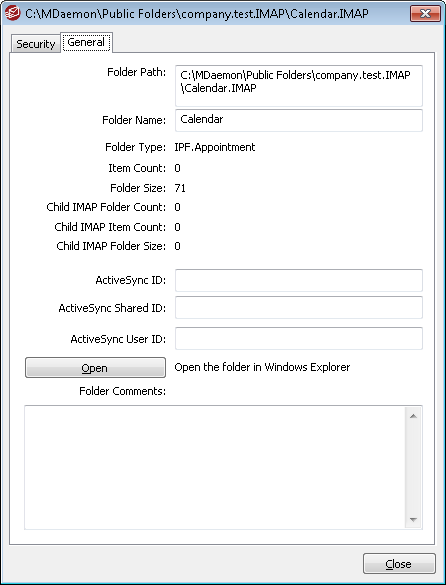Click inside the Folder Path box
This screenshot has height=585, width=446.
299,86
